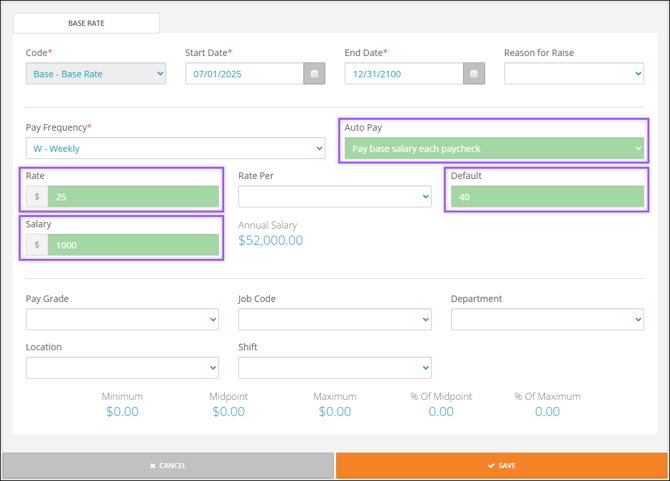670x481 pixels.
Task: Click the Annual Salary value $52,000.00
Action: pyautogui.click(x=270, y=240)
